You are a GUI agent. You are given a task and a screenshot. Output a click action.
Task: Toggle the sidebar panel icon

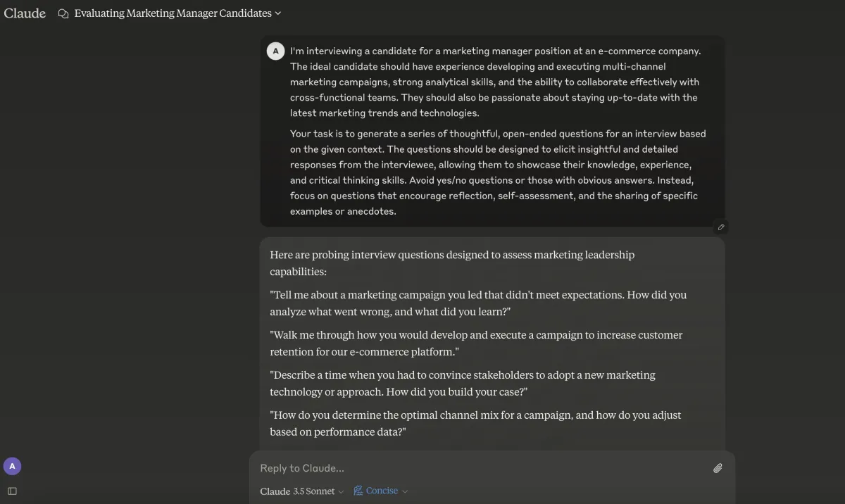coord(12,491)
